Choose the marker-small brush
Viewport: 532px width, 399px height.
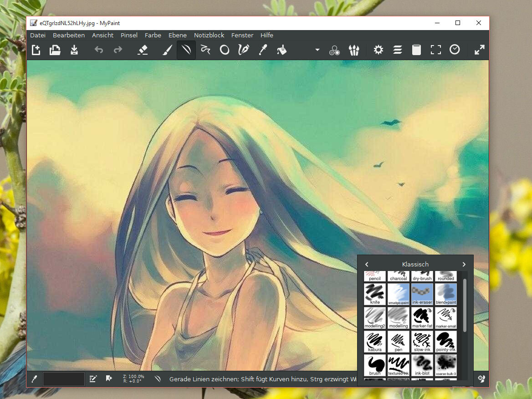tap(446, 318)
